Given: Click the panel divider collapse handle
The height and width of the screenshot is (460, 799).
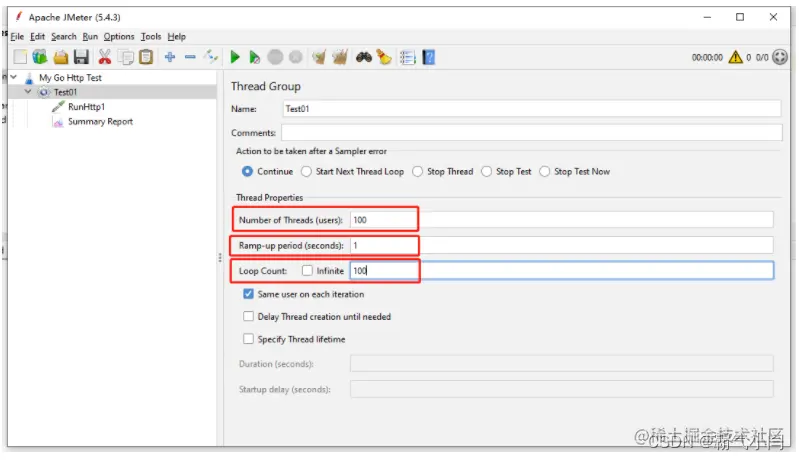Looking at the screenshot, I should click(220, 258).
